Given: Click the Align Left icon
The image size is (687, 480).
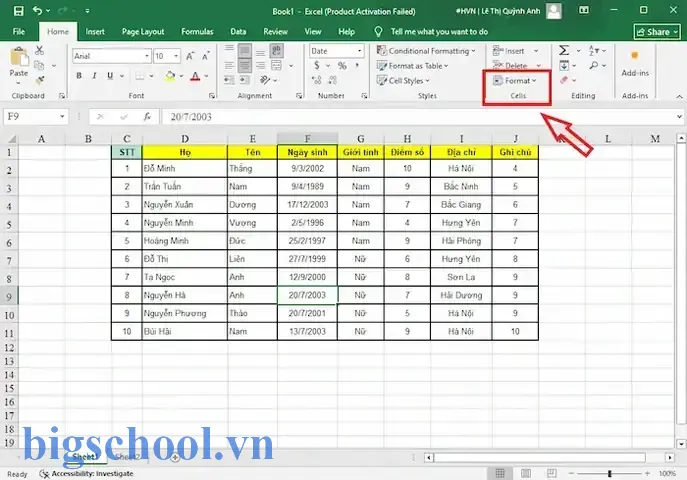Looking at the screenshot, I should point(229,66).
